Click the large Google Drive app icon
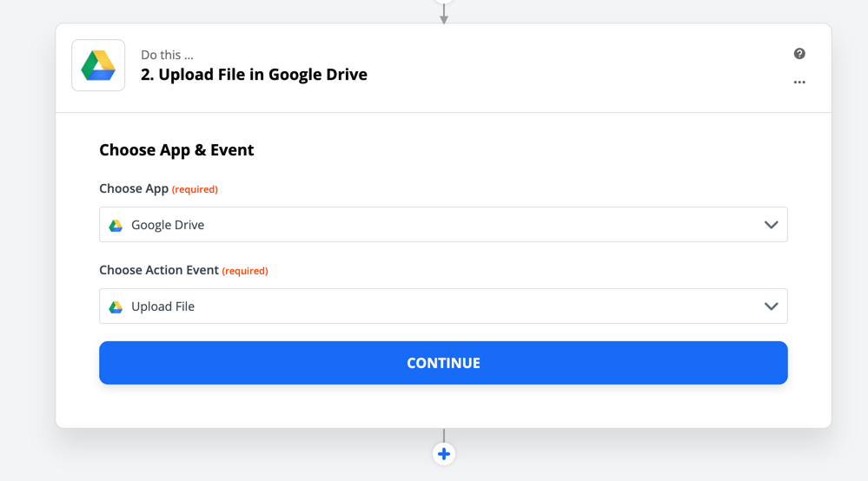 [98, 65]
